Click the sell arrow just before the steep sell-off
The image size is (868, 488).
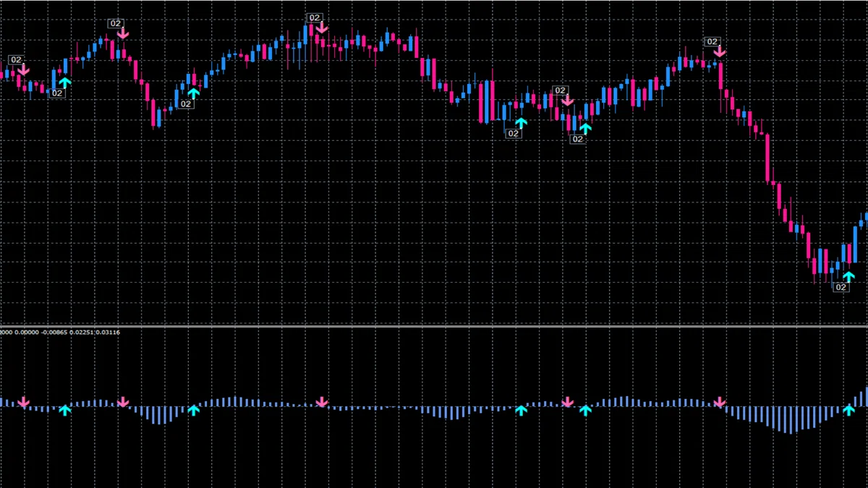(x=720, y=51)
